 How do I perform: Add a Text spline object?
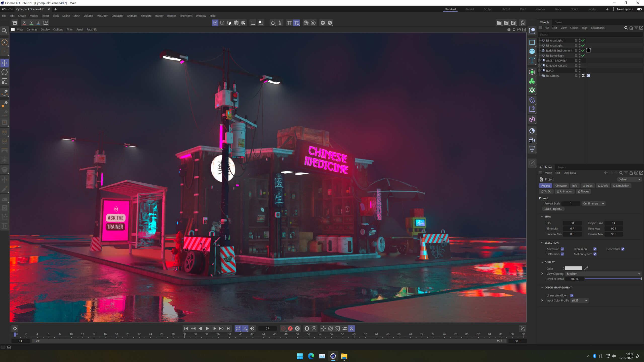click(532, 61)
